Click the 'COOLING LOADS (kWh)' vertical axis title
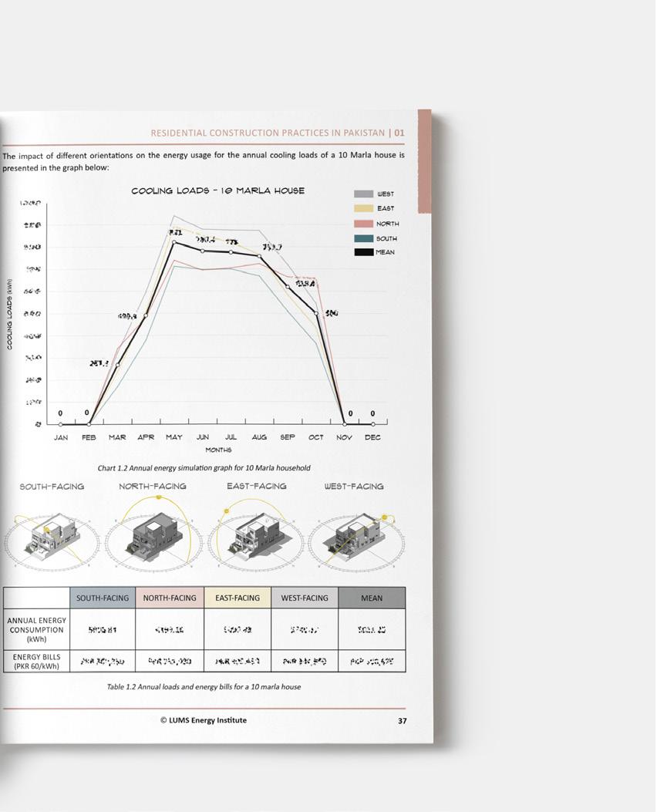The width and height of the screenshot is (657, 812). tap(9, 315)
